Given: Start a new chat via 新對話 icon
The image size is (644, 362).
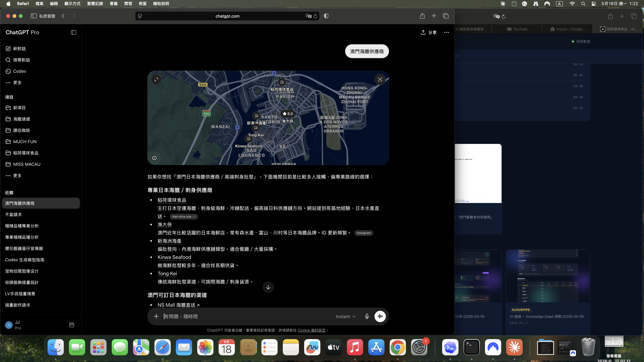Looking at the screenshot, I should point(8,48).
